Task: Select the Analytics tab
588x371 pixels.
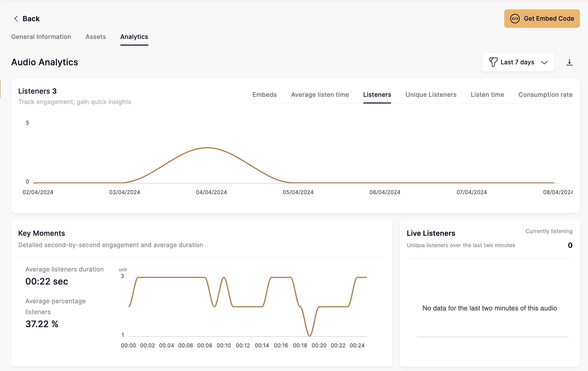Action: [134, 37]
